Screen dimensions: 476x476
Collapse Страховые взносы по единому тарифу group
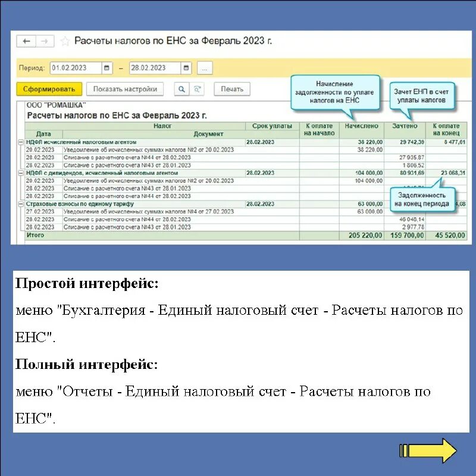20,204
